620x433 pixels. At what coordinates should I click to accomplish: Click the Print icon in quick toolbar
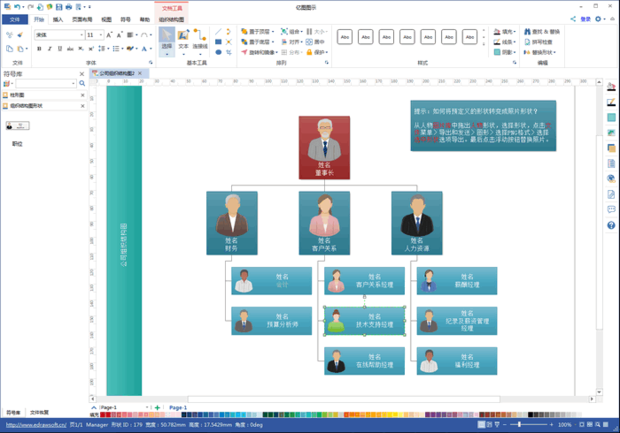click(69, 7)
